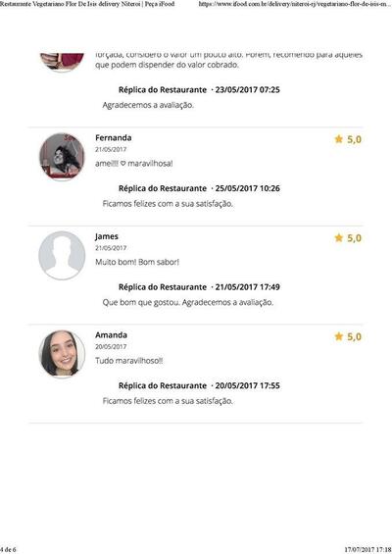392x554 pixels.
Task: Click the star icon on Amanda's rating
Action: (339, 336)
